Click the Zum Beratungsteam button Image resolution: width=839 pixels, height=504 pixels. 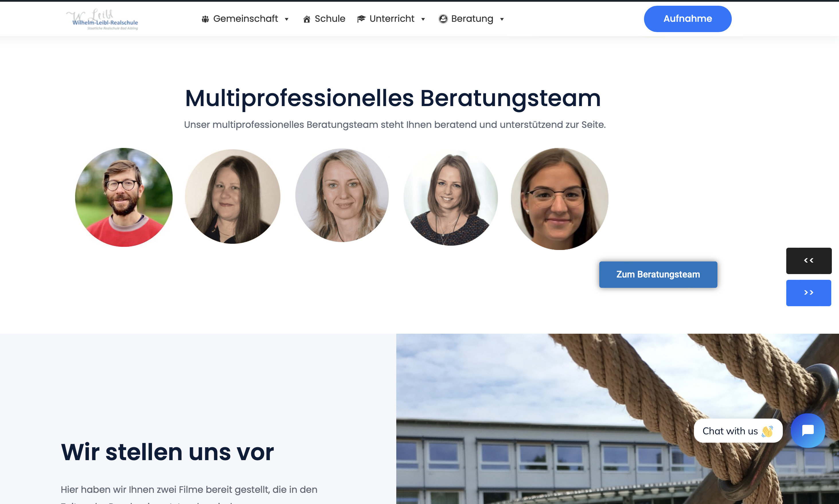658,274
